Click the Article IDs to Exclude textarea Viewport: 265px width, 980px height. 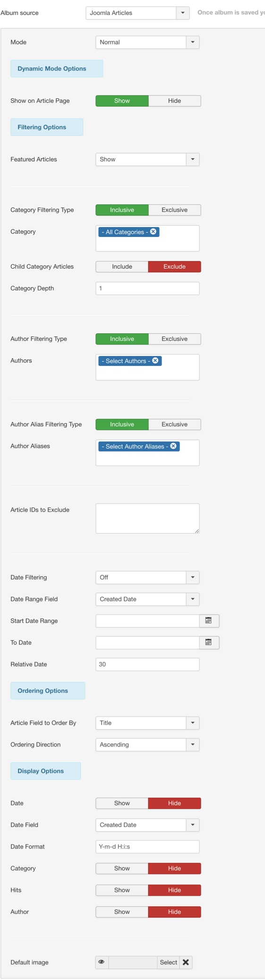point(147,518)
